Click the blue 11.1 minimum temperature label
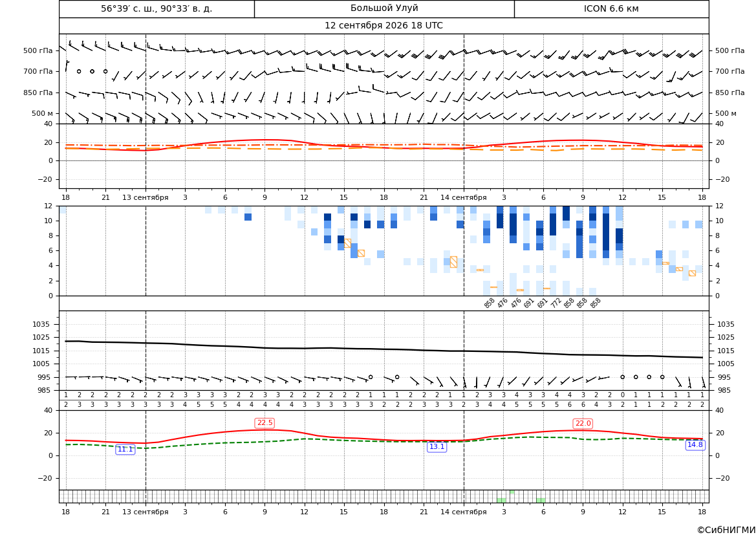 pos(125,449)
